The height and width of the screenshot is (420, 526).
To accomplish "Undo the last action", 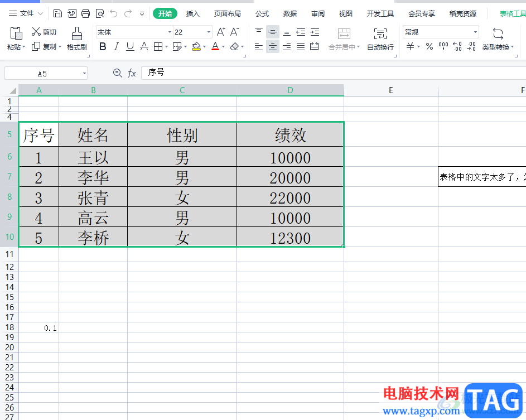I will click(x=114, y=13).
